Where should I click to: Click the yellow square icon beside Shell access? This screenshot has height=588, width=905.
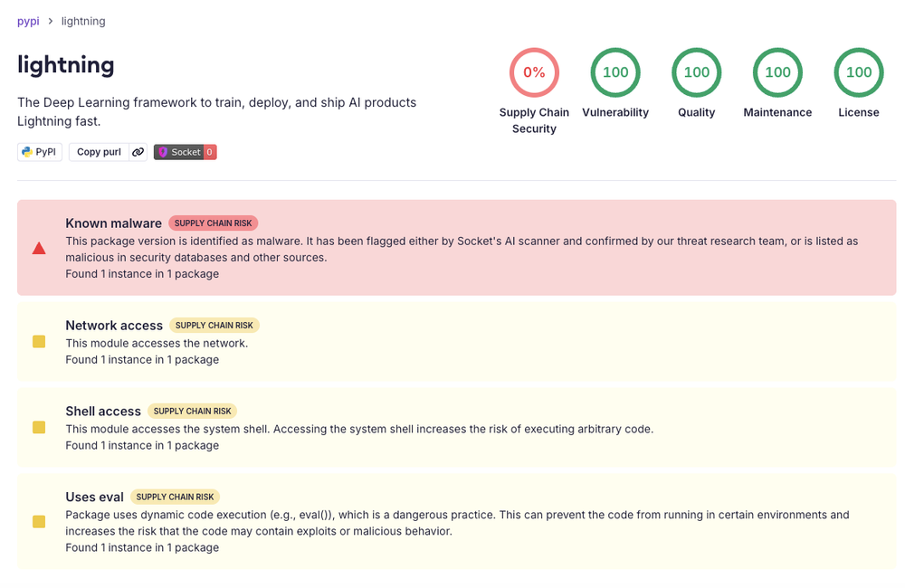39,427
